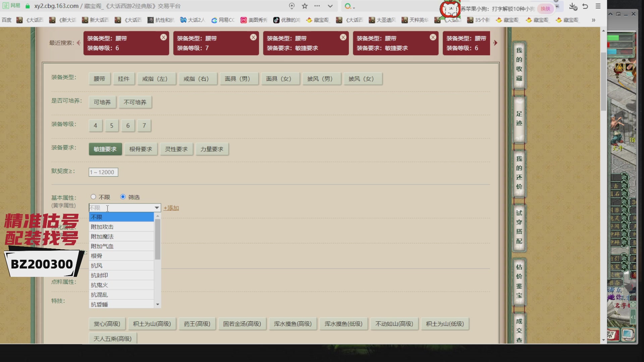Expand bookmarks bar overflow chevron
The height and width of the screenshot is (362, 644).
pos(593,20)
